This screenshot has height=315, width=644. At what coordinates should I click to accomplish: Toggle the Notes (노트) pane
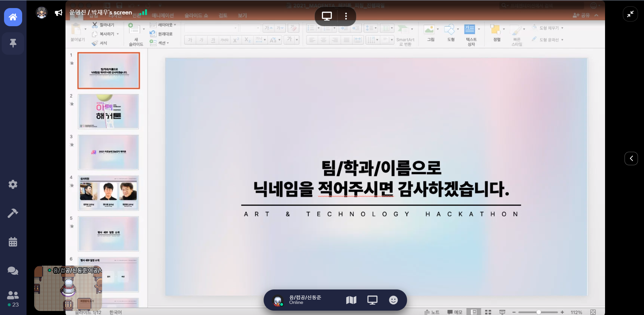[x=432, y=312]
